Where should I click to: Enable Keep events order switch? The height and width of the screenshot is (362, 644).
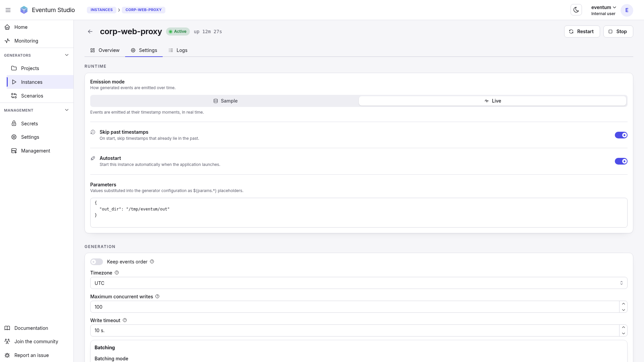point(97,262)
